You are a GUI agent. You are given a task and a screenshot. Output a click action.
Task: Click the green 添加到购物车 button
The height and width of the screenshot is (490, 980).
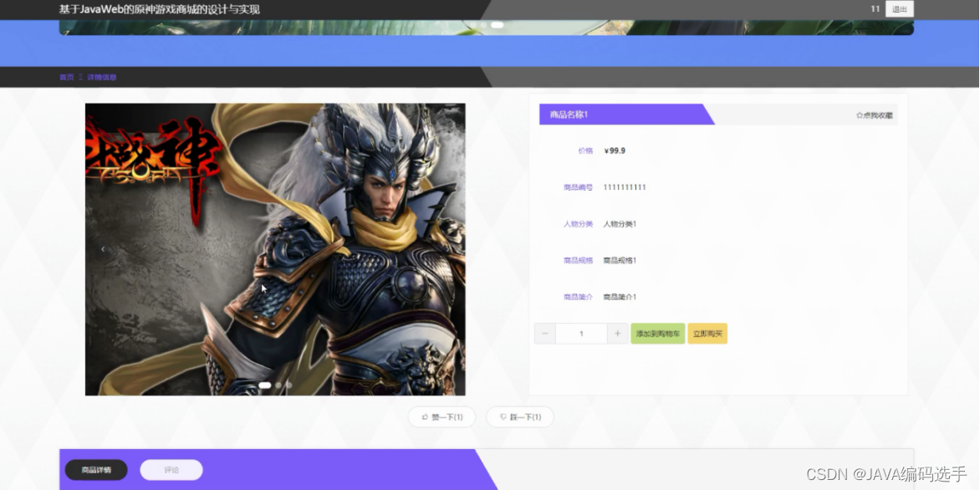pos(658,334)
